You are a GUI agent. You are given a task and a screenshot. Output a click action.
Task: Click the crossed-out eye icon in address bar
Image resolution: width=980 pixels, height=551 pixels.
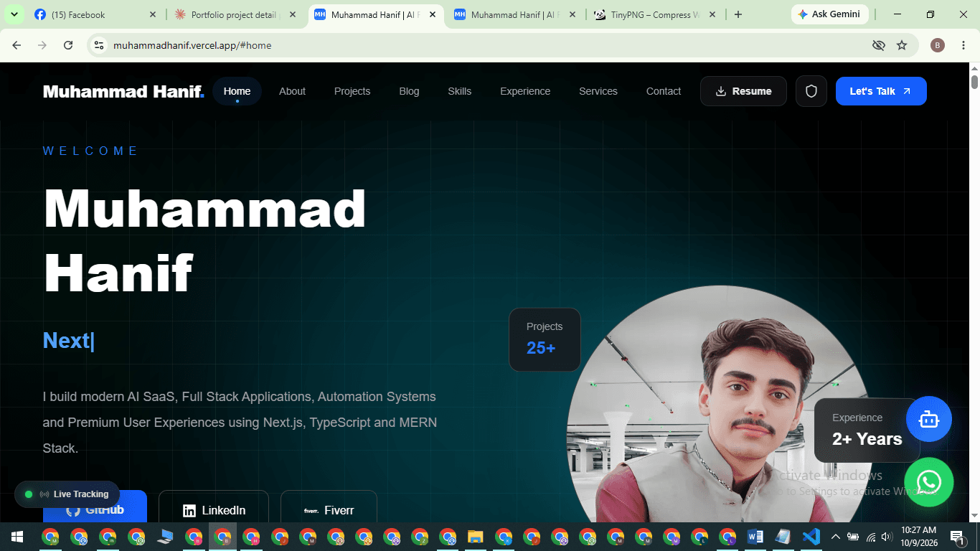[878, 45]
